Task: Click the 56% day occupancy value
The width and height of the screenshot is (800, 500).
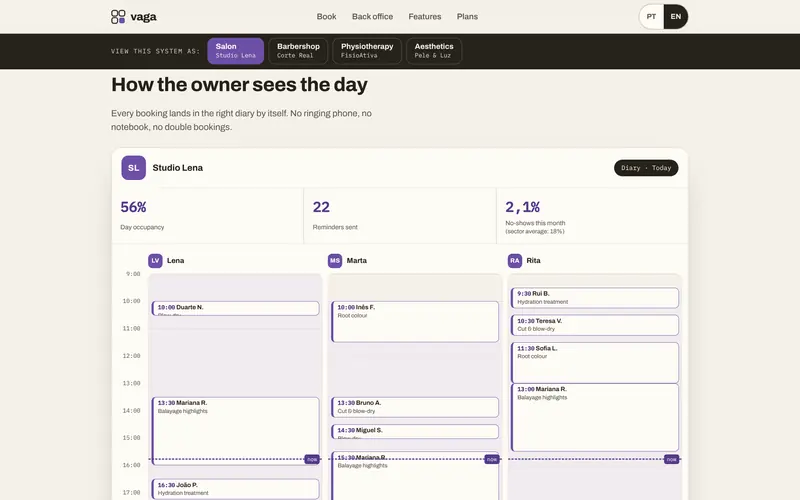Action: coord(133,207)
